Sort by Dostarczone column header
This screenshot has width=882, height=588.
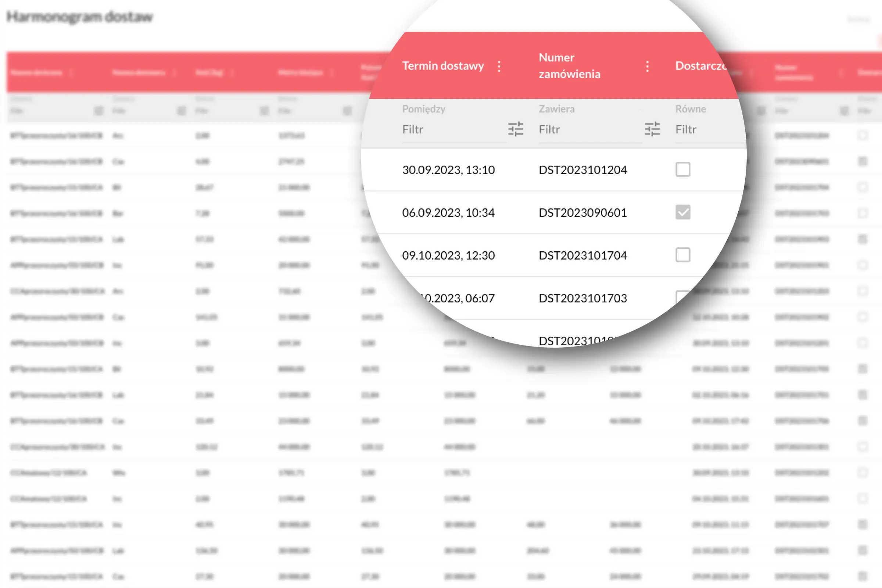click(x=700, y=66)
